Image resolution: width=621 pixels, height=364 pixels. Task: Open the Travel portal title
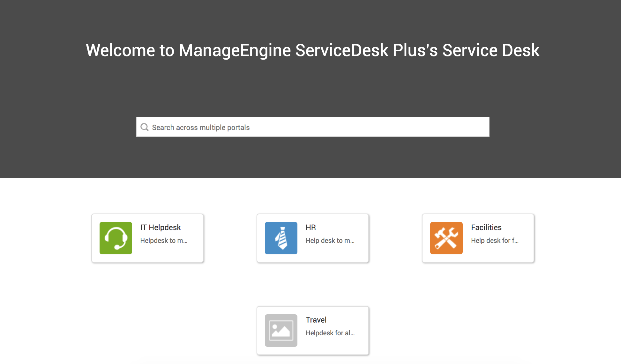coord(316,320)
